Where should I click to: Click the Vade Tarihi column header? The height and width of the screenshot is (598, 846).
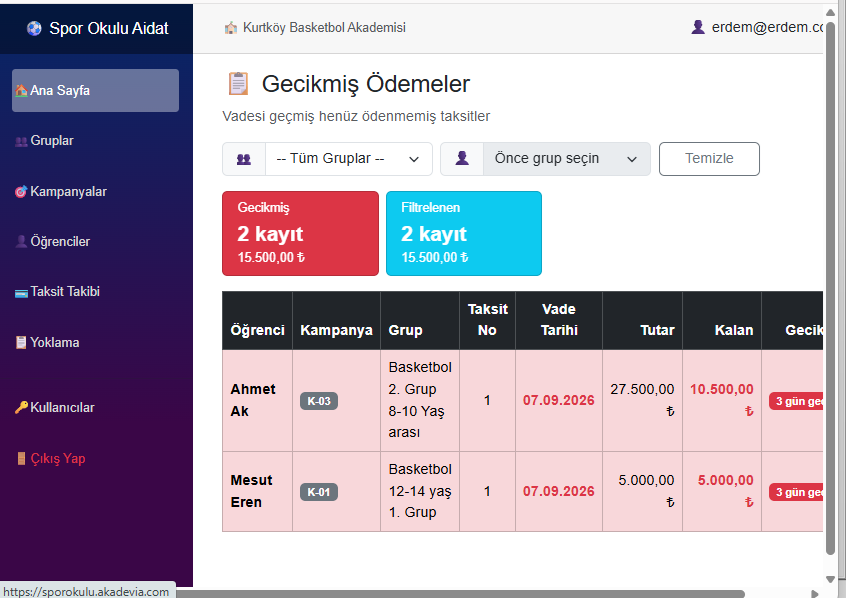pyautogui.click(x=559, y=320)
